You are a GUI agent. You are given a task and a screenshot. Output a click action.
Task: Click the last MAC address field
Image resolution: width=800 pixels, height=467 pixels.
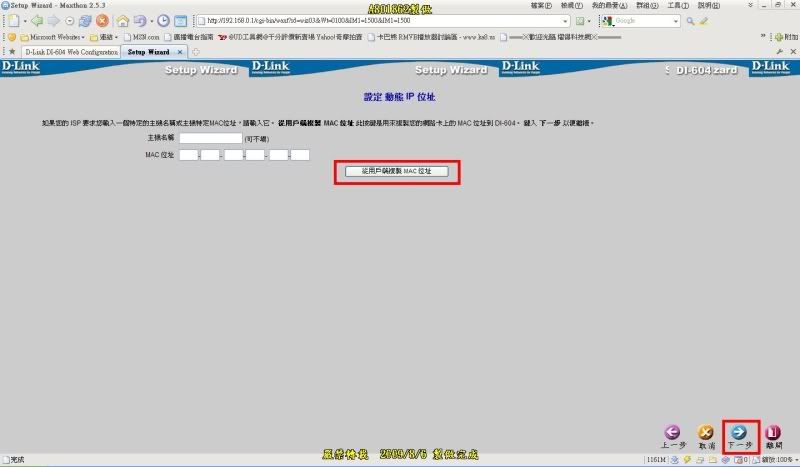[300, 155]
